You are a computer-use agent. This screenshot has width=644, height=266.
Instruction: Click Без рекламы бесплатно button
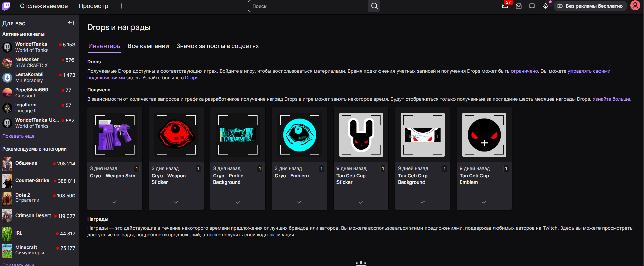coord(590,6)
